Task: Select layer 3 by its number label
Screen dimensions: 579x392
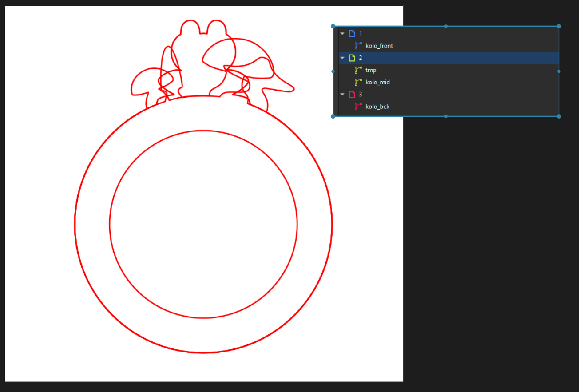Action: point(361,95)
